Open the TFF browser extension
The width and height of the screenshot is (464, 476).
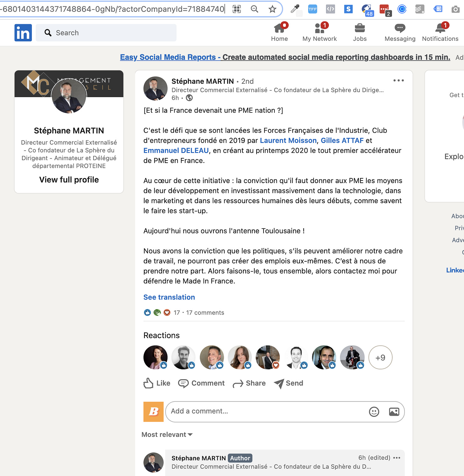(313, 9)
